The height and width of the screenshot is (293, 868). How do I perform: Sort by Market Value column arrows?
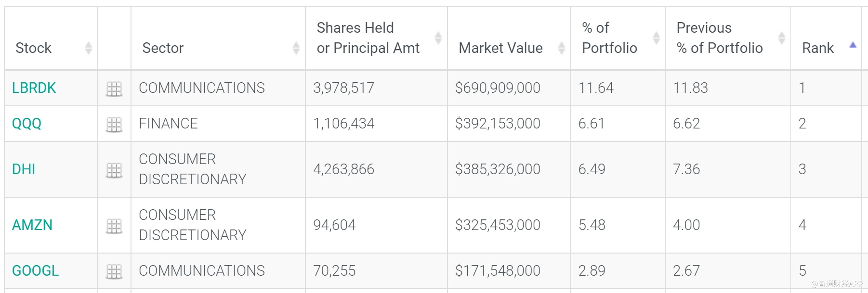pyautogui.click(x=561, y=48)
